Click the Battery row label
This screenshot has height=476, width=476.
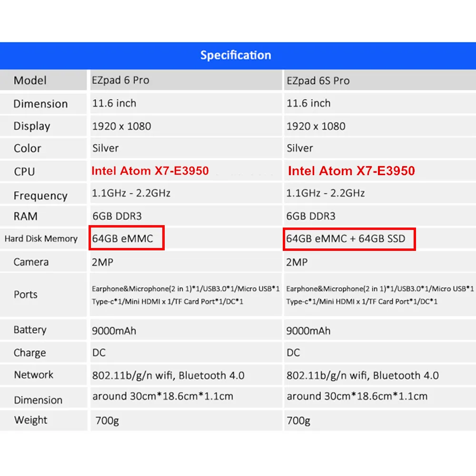click(30, 330)
